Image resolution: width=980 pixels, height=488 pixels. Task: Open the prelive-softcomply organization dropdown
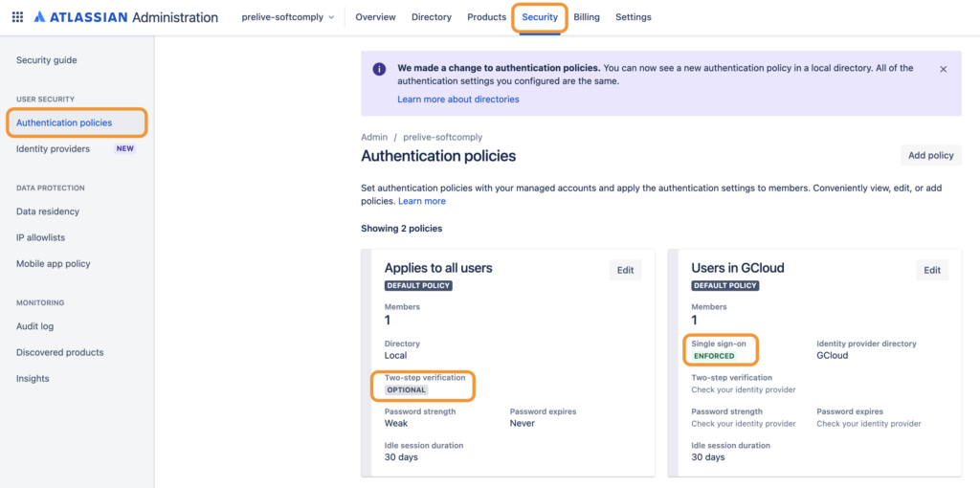tap(287, 17)
